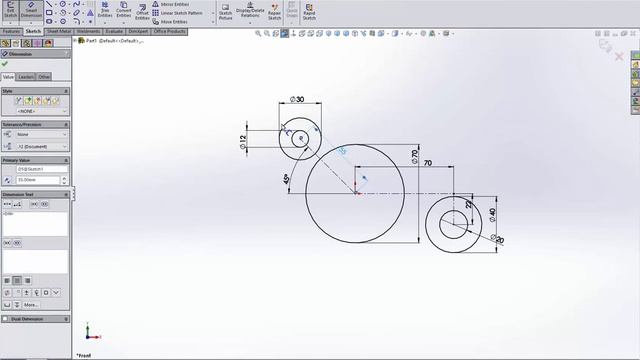Choose Move Entities

170,22
